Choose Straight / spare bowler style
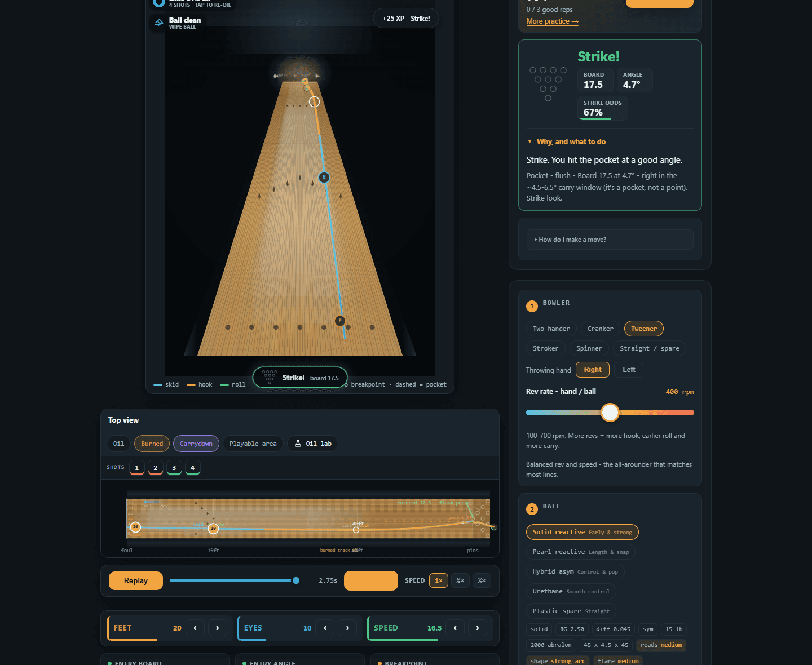 coord(650,348)
